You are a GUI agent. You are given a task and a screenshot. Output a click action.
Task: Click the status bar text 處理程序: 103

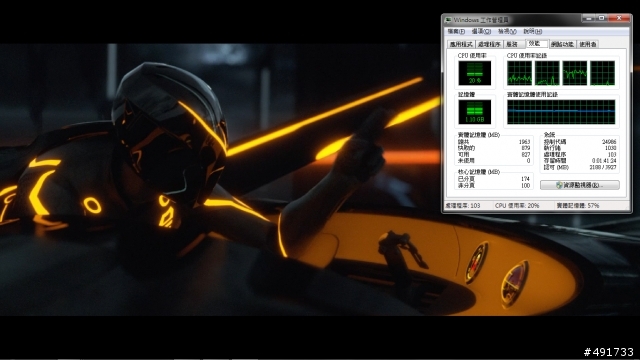point(462,206)
